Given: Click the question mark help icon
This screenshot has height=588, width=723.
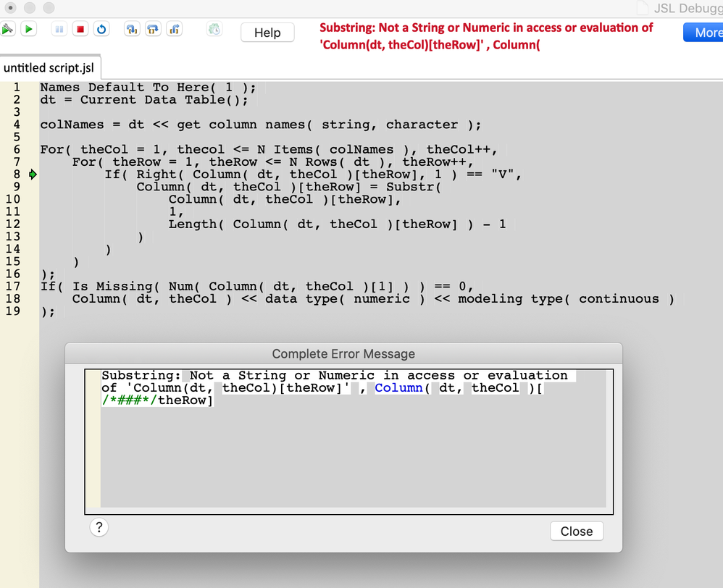Looking at the screenshot, I should coord(99,527).
